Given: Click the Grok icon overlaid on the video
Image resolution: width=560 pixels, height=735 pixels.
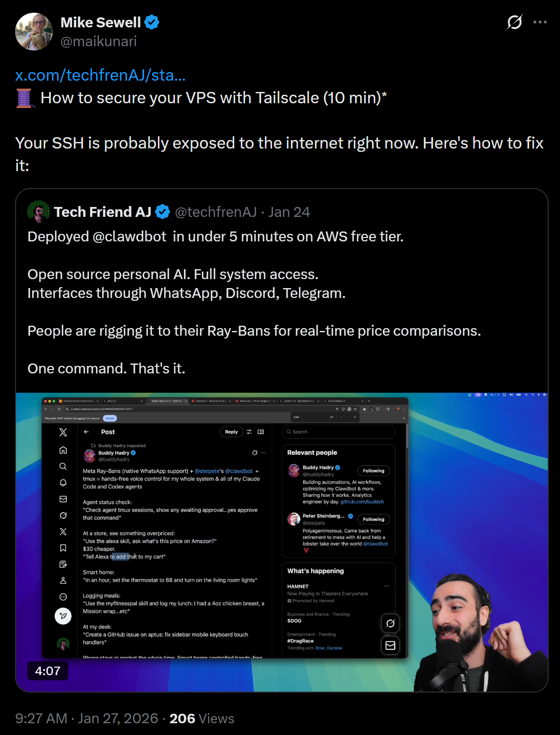Looking at the screenshot, I should click(390, 623).
